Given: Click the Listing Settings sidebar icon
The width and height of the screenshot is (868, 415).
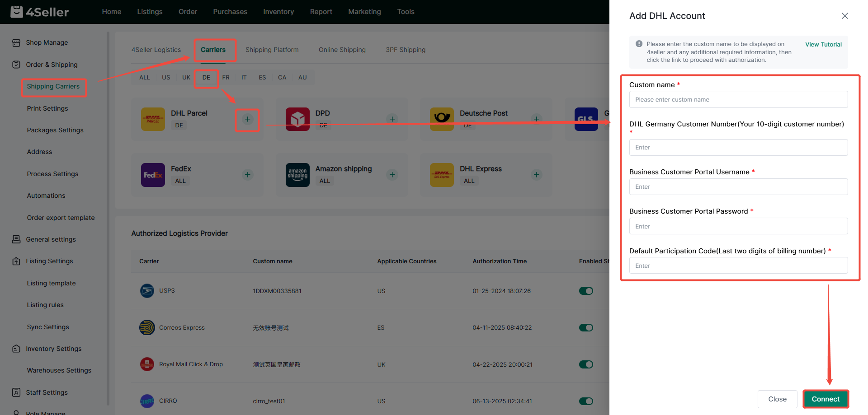Looking at the screenshot, I should (x=16, y=261).
